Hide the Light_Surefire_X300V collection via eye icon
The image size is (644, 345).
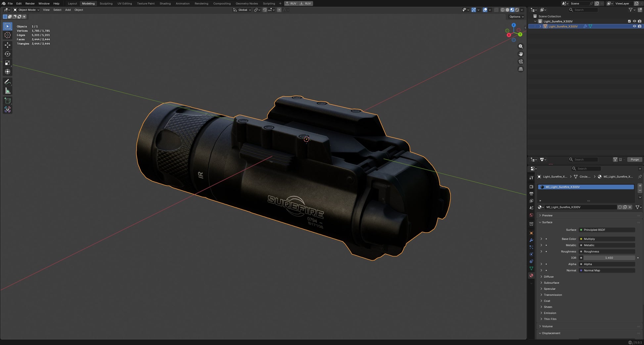click(634, 21)
